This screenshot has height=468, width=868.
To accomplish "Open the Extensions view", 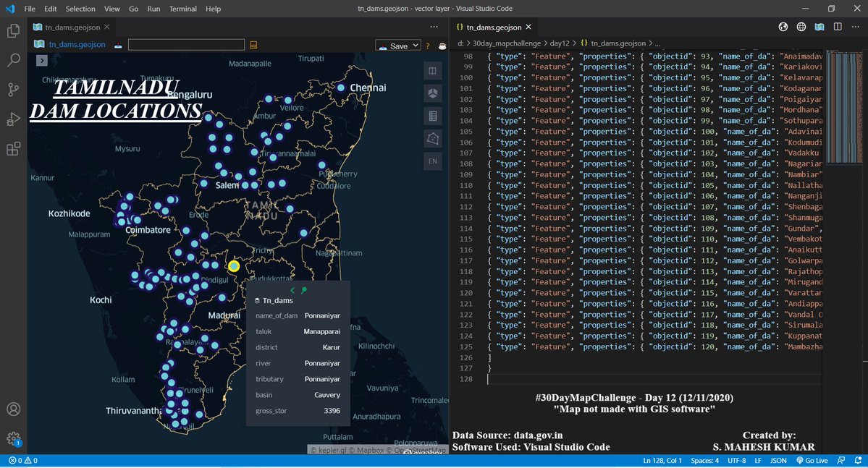I will point(13,149).
